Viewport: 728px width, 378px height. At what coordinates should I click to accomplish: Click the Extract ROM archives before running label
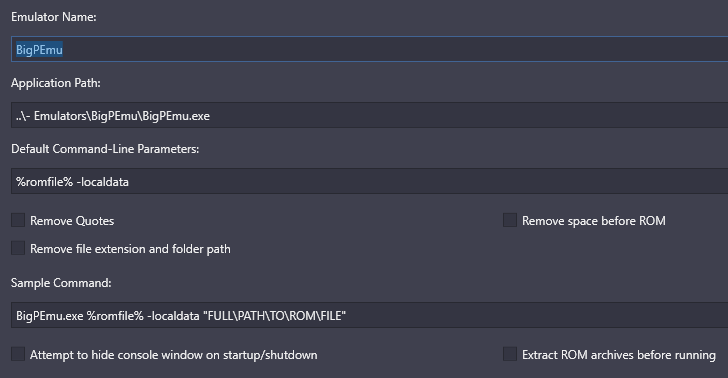point(619,355)
